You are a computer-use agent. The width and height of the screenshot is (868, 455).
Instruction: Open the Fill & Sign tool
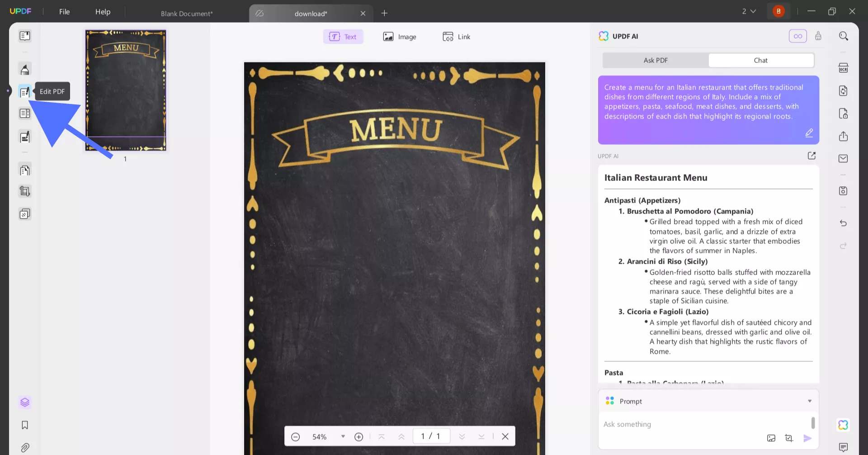coord(25,137)
